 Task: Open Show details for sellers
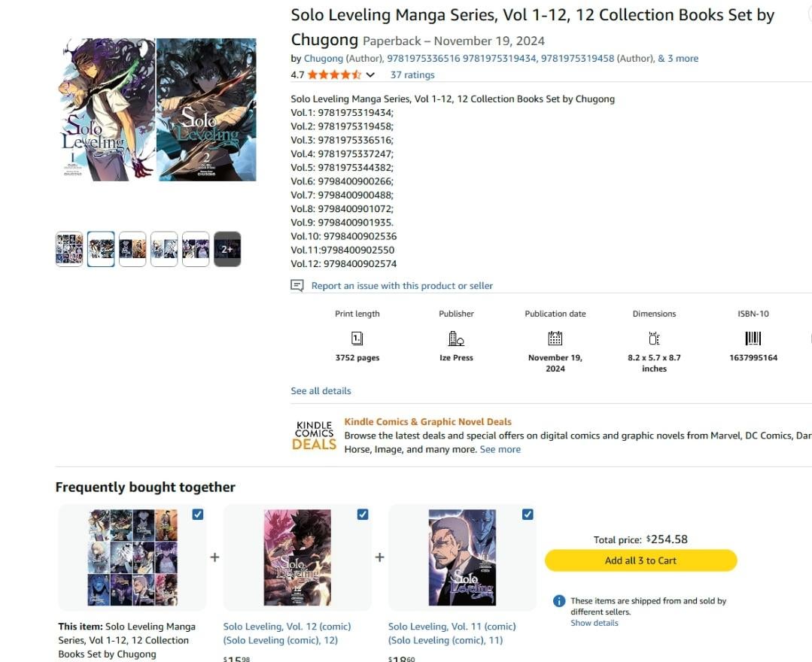point(594,623)
